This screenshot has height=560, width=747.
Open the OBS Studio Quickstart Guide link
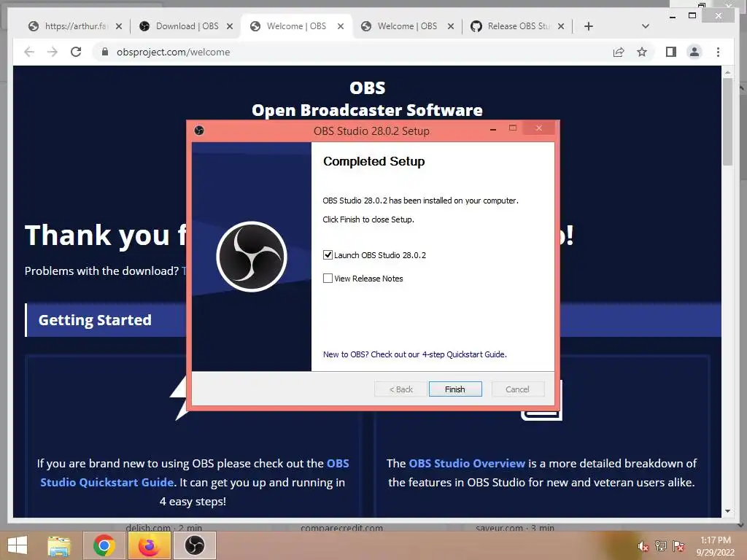pyautogui.click(x=194, y=472)
